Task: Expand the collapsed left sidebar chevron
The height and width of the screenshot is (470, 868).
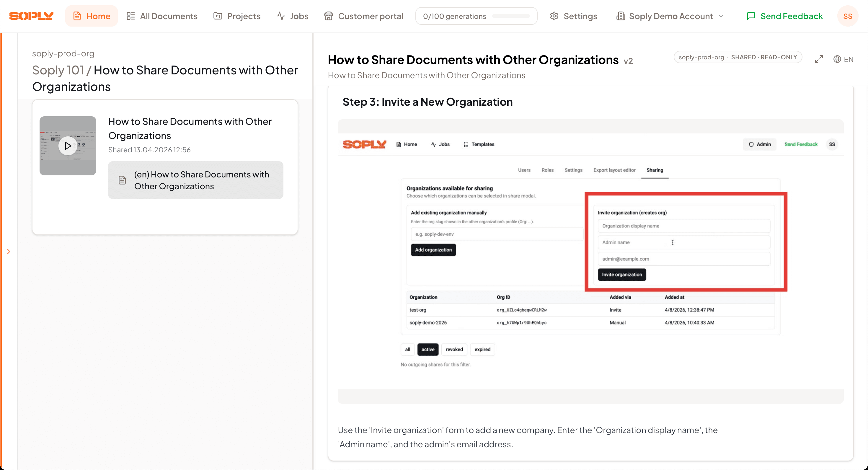Action: pos(9,251)
